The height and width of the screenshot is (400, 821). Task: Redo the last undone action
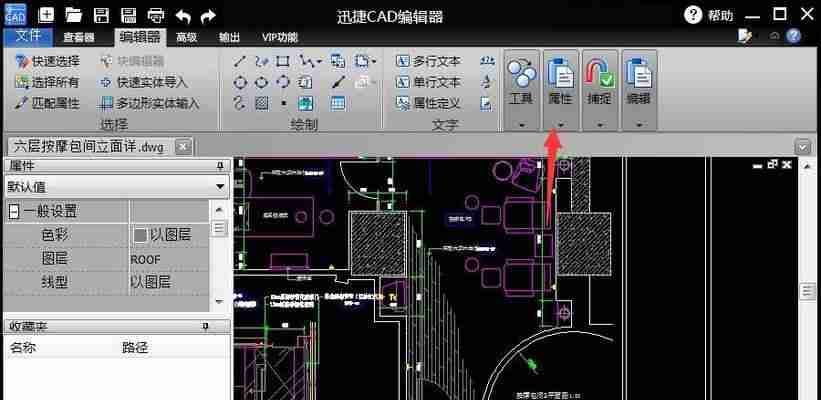[x=208, y=16]
